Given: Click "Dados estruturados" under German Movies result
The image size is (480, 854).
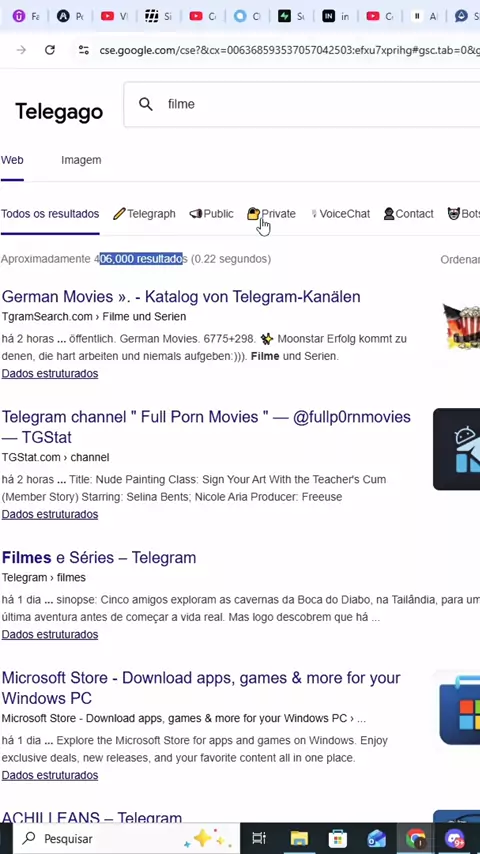Looking at the screenshot, I should [x=50, y=374].
